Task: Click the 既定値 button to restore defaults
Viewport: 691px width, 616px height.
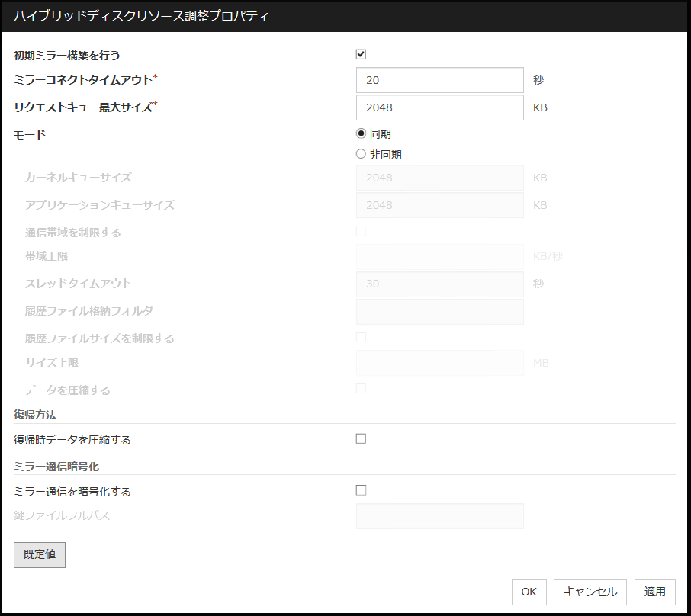Action: [x=39, y=554]
